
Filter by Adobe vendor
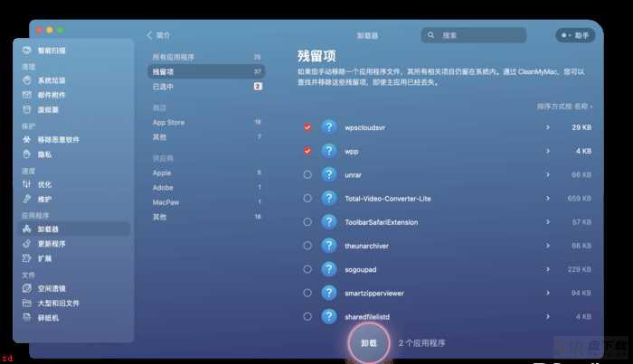pos(206,188)
